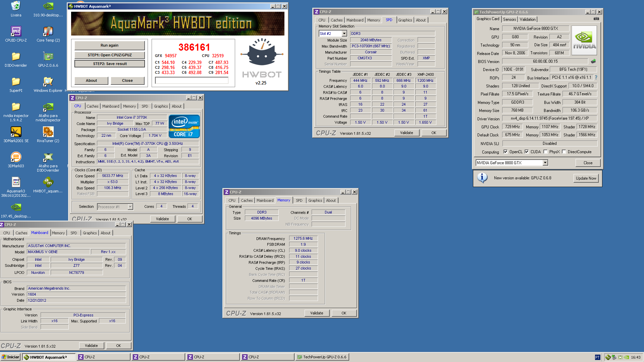Enable the PhysX checkbox in GPU-Z
The image size is (644, 362).
point(545,152)
